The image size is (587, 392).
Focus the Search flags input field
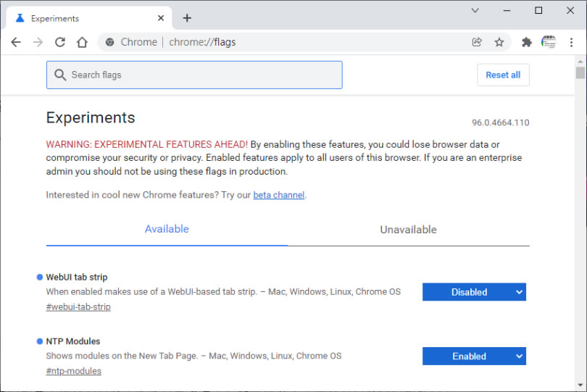point(194,75)
